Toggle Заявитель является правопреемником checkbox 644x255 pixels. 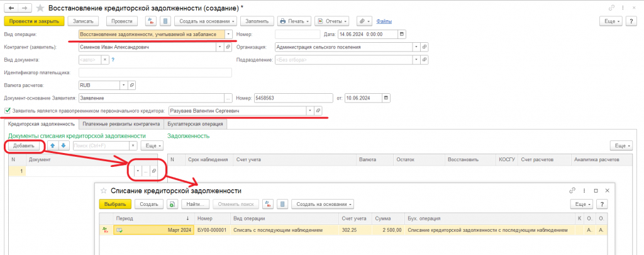pyautogui.click(x=8, y=111)
